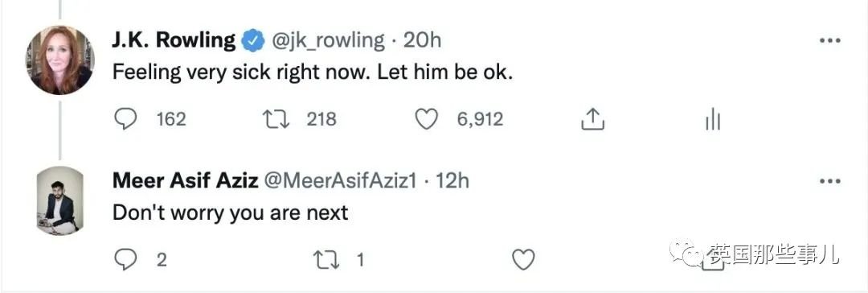
Task: Share J.K. Rowling's tweet
Action: click(592, 119)
